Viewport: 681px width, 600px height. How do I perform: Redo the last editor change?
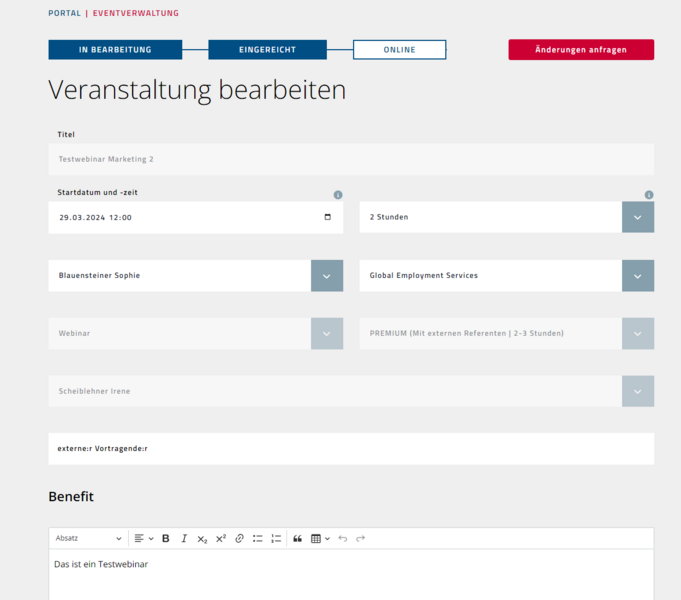coord(360,538)
